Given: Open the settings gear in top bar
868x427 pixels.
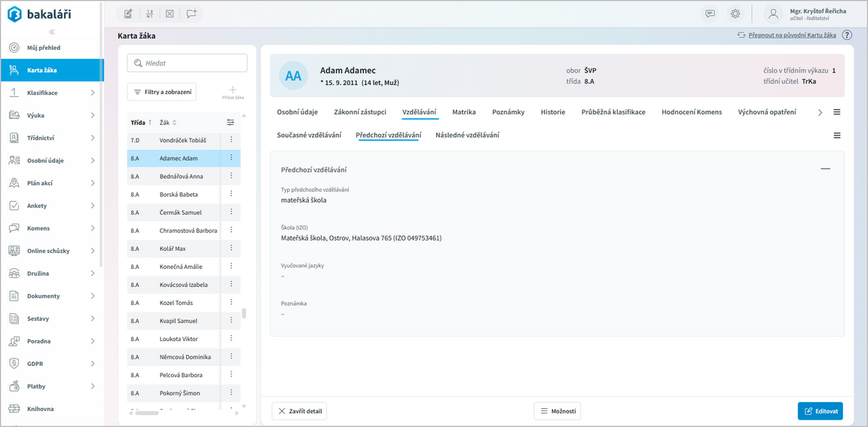Looking at the screenshot, I should pyautogui.click(x=735, y=14).
